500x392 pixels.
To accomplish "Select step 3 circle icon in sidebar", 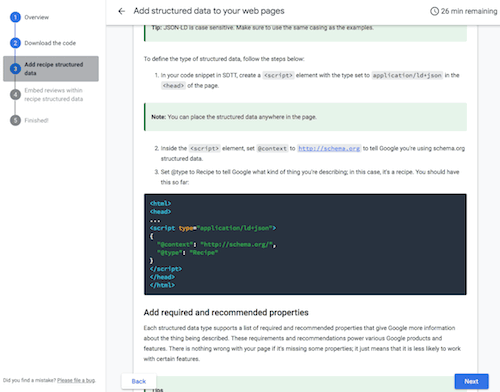I will 15,69.
